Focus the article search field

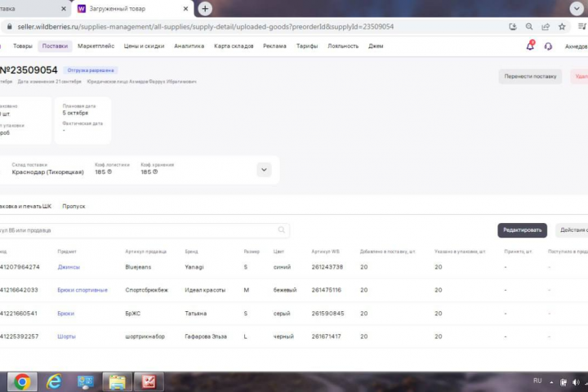pyautogui.click(x=145, y=230)
